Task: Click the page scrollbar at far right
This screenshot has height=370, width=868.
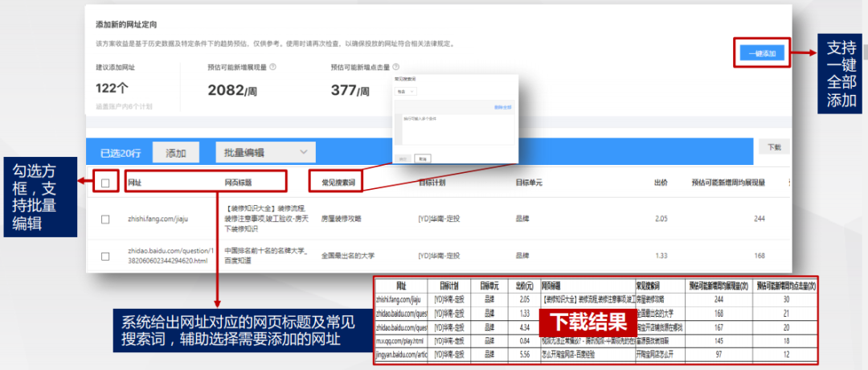Action: coord(865,52)
